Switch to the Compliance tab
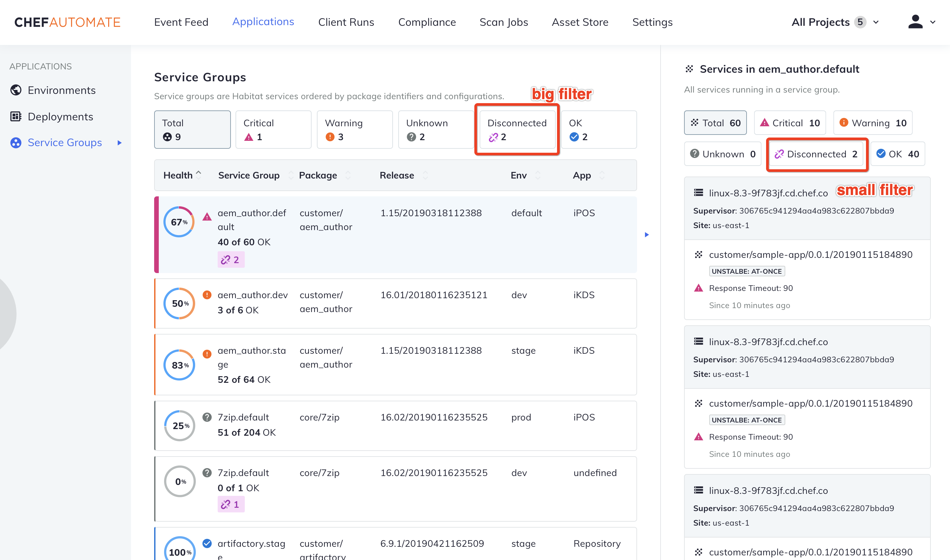Viewport: 950px width, 560px height. 427,22
